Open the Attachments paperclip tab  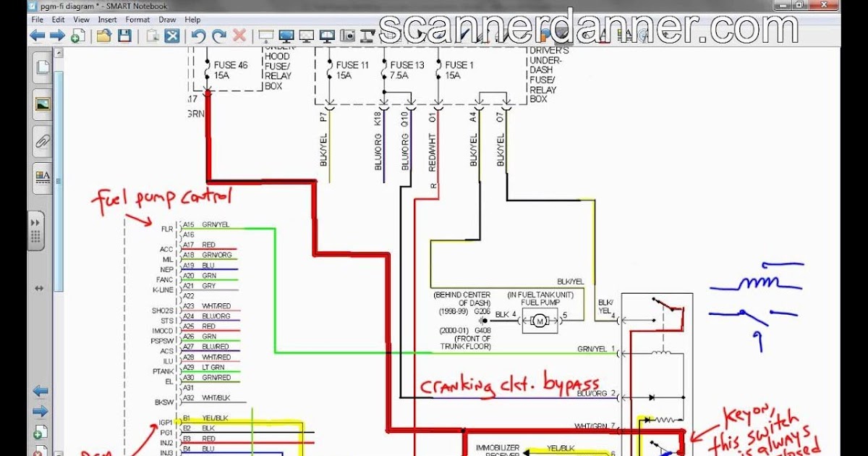click(x=43, y=140)
